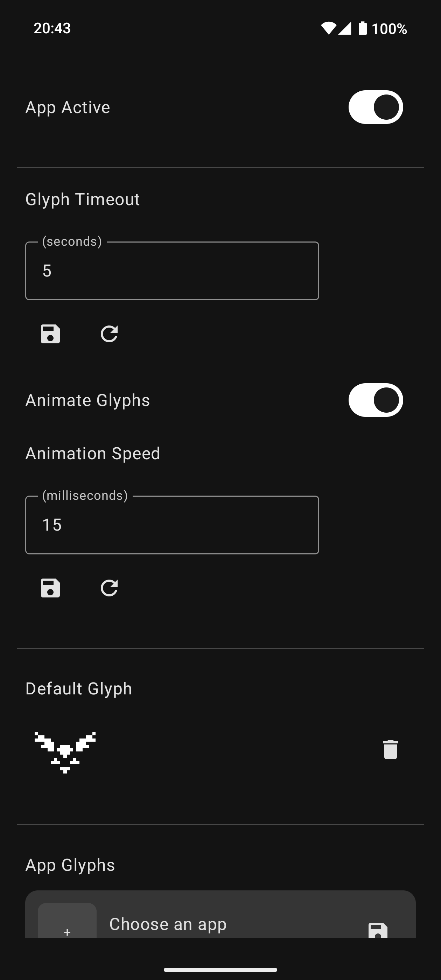Save the App Glyphs entry
Viewport: 441px width, 980px height.
pyautogui.click(x=378, y=931)
